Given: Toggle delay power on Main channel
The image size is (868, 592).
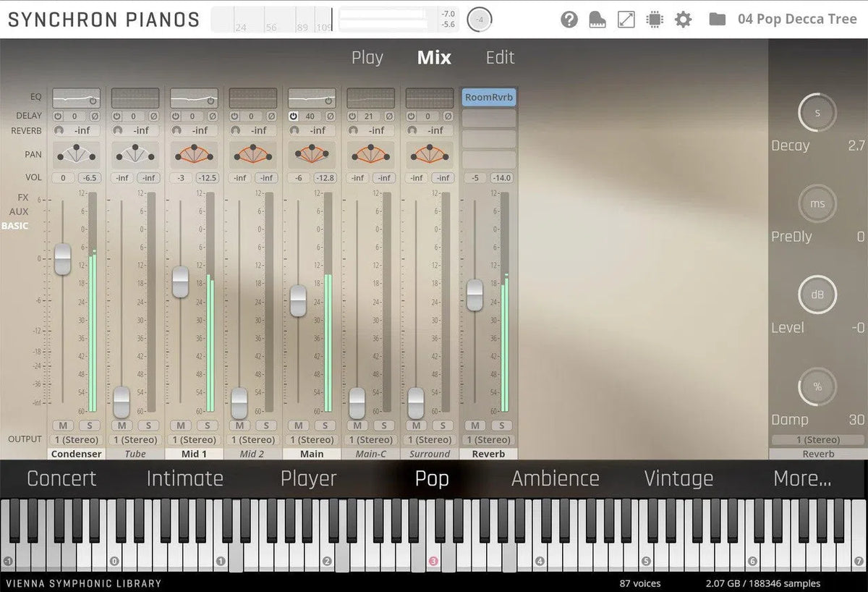Looking at the screenshot, I should (x=294, y=116).
